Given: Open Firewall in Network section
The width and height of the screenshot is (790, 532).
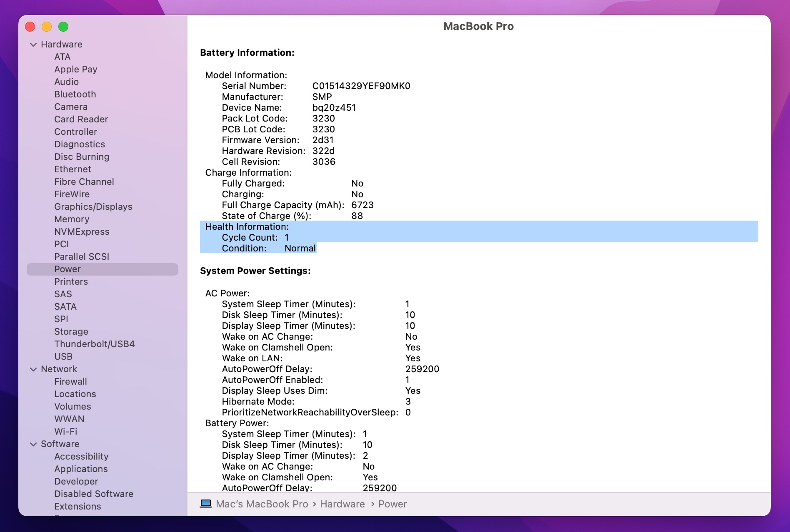Looking at the screenshot, I should (x=70, y=382).
